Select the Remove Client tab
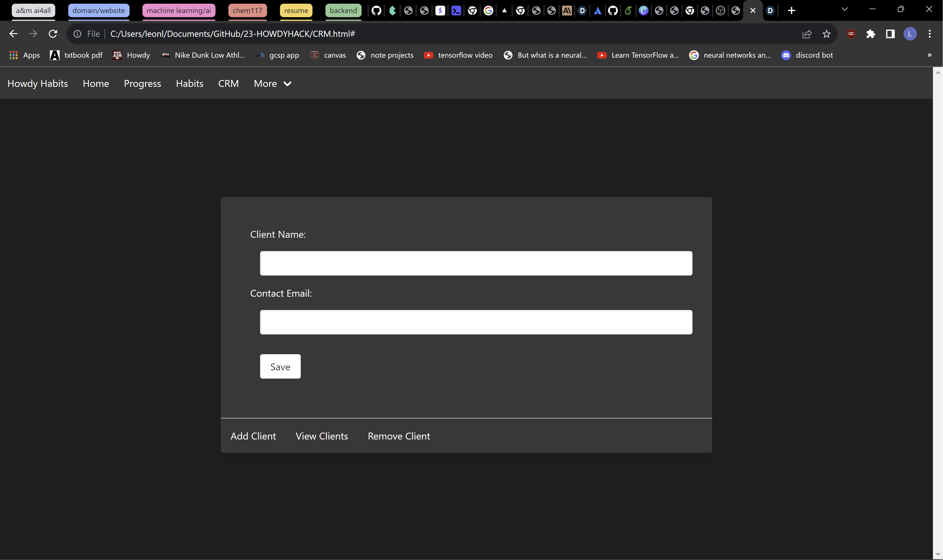Viewport: 943px width, 560px height. coord(399,436)
